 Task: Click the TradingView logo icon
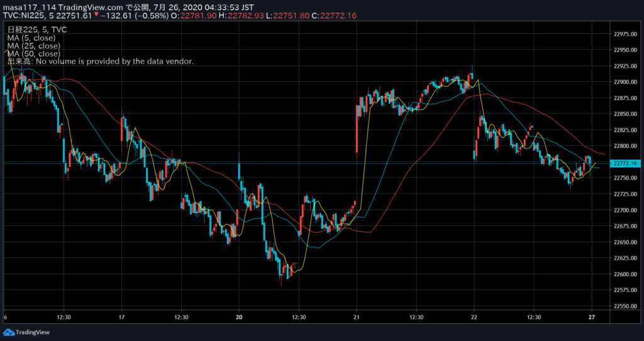pos(9,332)
